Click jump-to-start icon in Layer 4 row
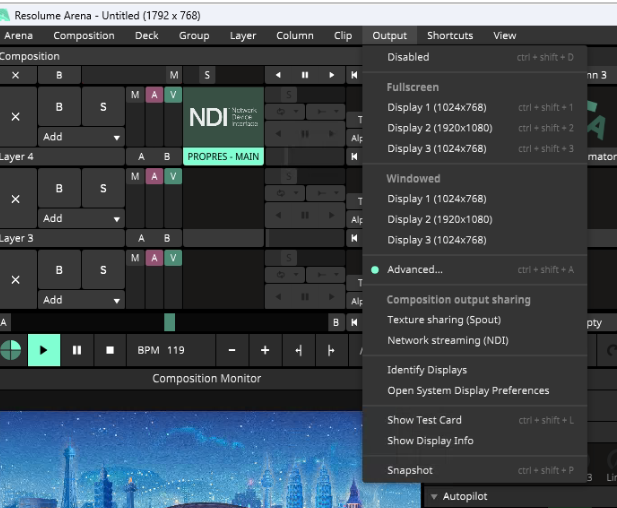The height and width of the screenshot is (508, 617). click(x=354, y=157)
